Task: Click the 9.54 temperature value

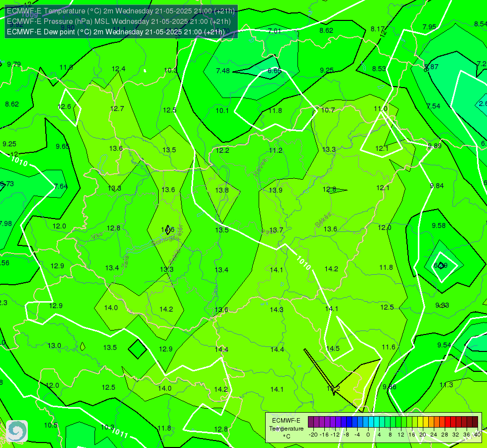Action: 444,345
